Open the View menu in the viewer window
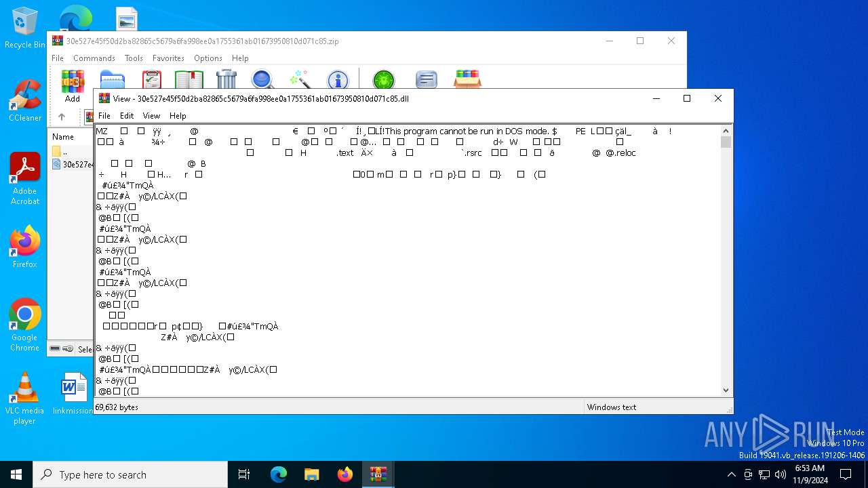This screenshot has width=868, height=488. click(x=151, y=116)
